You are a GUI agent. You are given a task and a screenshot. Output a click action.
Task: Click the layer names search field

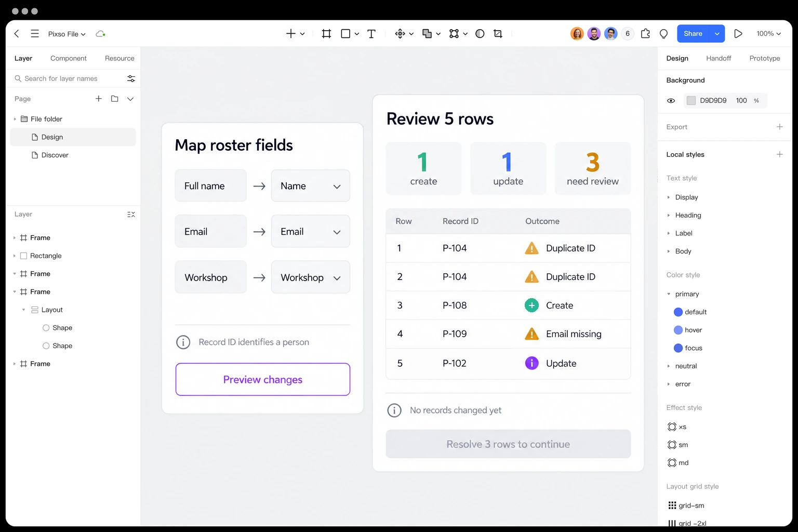tap(68, 78)
